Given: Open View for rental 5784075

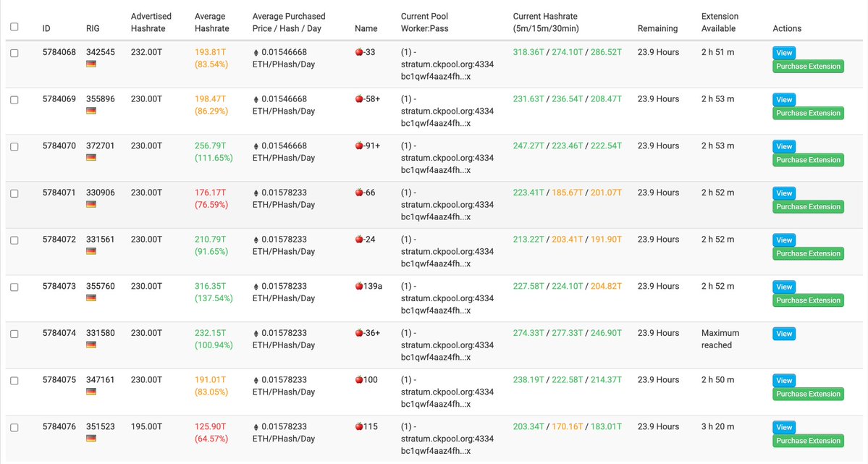Looking at the screenshot, I should [x=784, y=380].
